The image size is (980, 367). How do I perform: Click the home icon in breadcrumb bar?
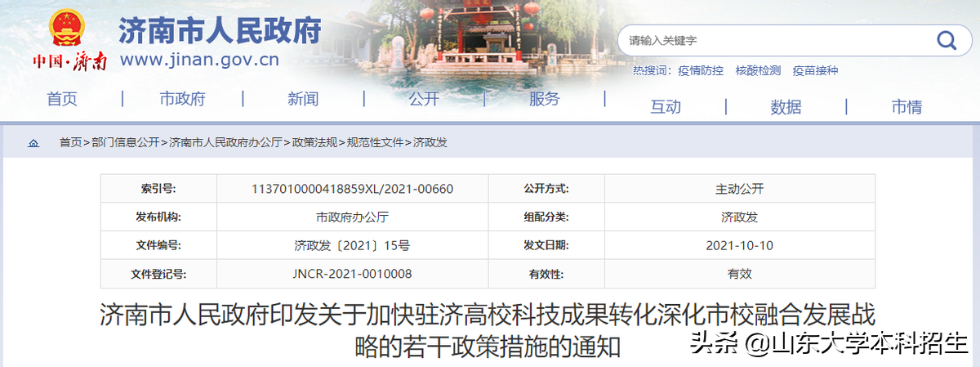coord(33,143)
